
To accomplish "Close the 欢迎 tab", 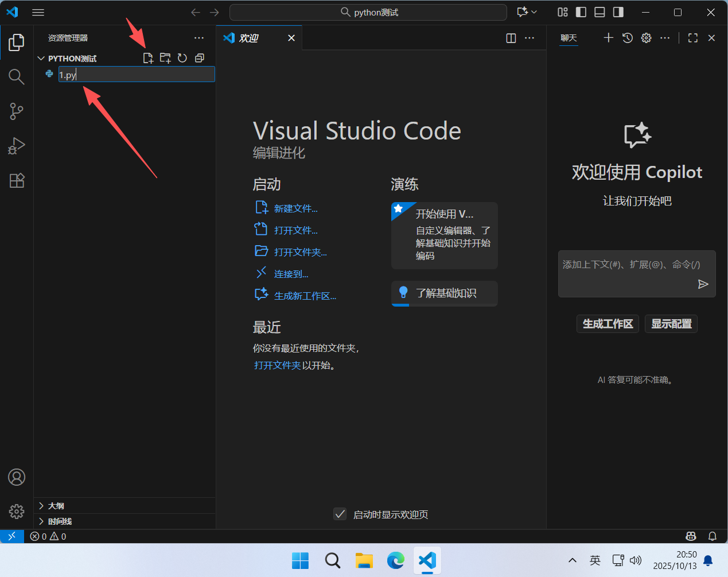I will click(x=291, y=38).
